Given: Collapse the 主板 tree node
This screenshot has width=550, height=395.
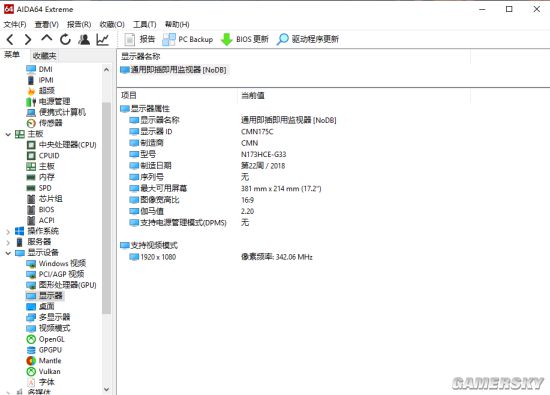Looking at the screenshot, I should tap(8, 134).
